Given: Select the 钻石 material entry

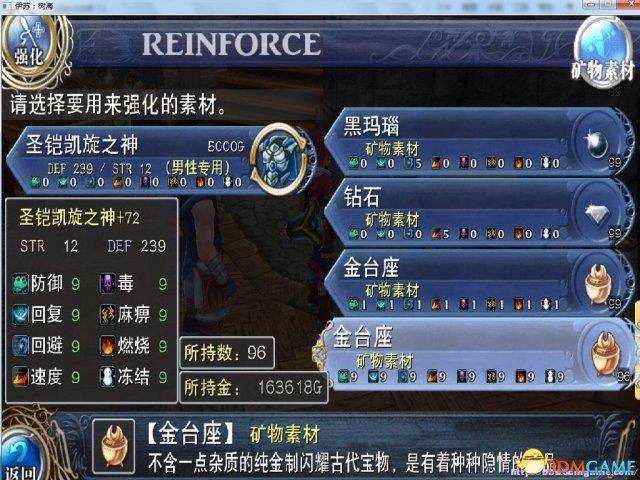Looking at the screenshot, I should 478,213.
